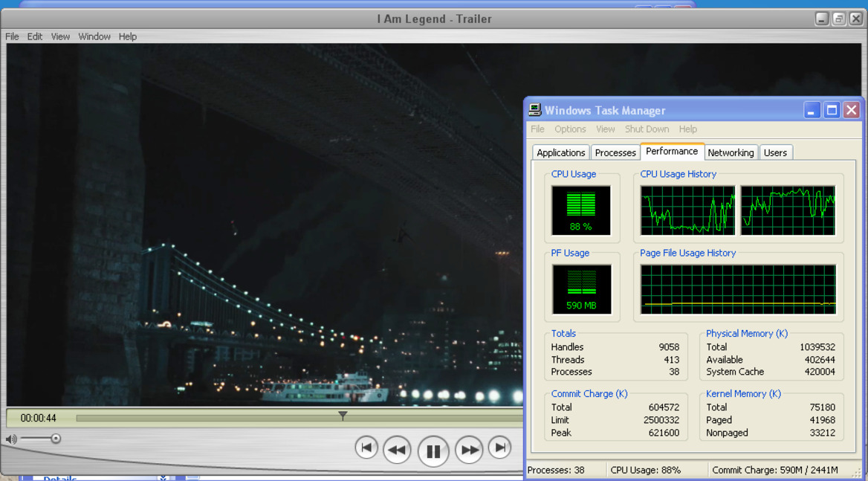Open Task Manager's Shut Down menu
The image size is (868, 481).
(x=647, y=129)
